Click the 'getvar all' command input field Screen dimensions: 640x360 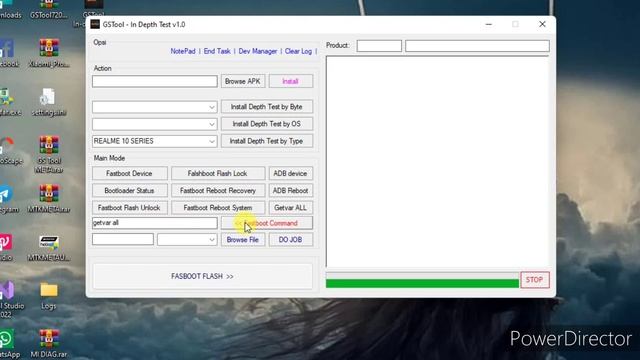(155, 223)
